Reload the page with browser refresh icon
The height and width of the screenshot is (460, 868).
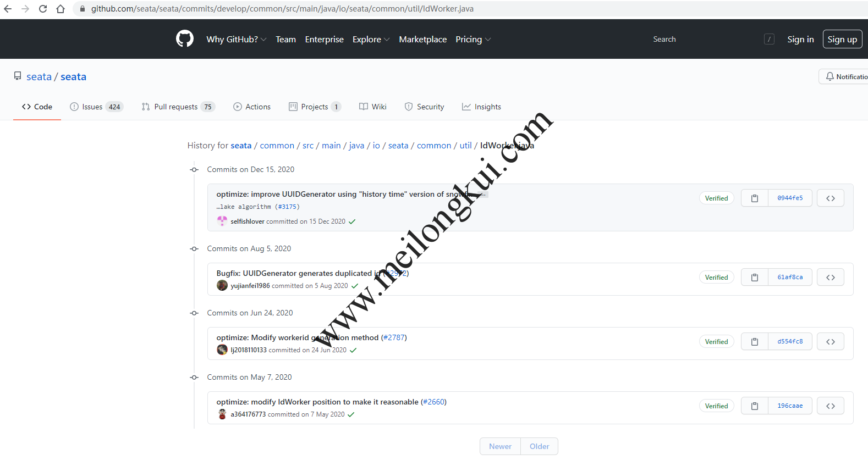click(43, 9)
